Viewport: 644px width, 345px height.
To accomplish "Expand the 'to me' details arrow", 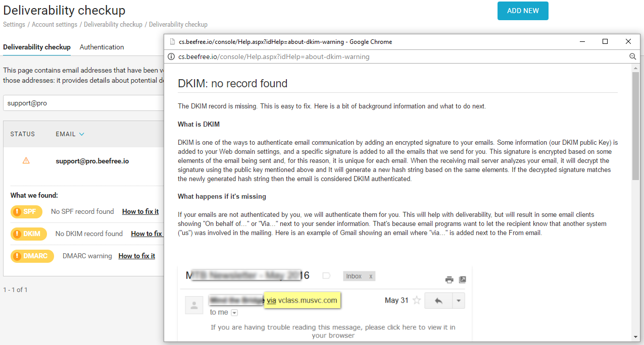I will click(234, 313).
